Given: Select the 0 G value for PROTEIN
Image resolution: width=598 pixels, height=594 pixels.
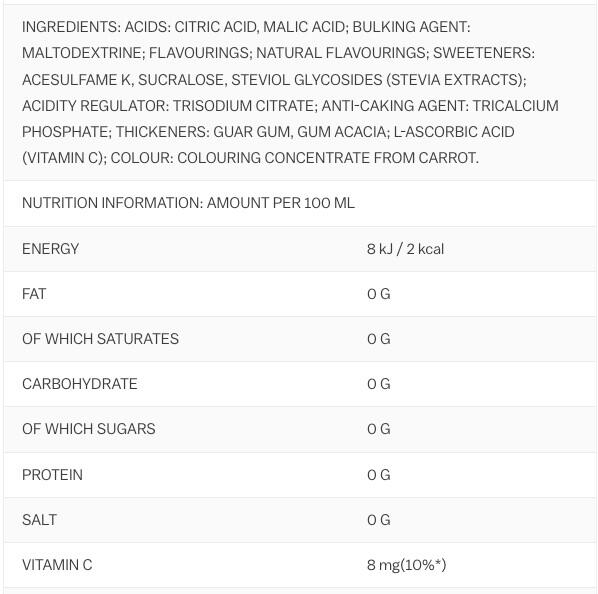Looking at the screenshot, I should 379,475.
